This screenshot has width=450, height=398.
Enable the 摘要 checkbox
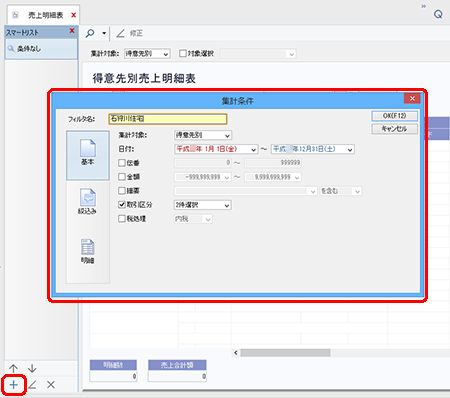click(122, 191)
